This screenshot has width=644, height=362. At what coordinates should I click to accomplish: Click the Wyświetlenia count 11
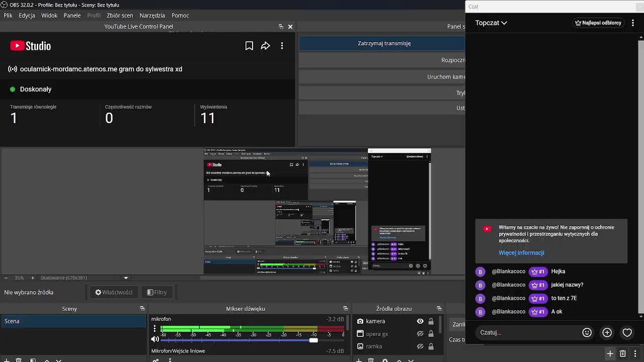coord(208,118)
